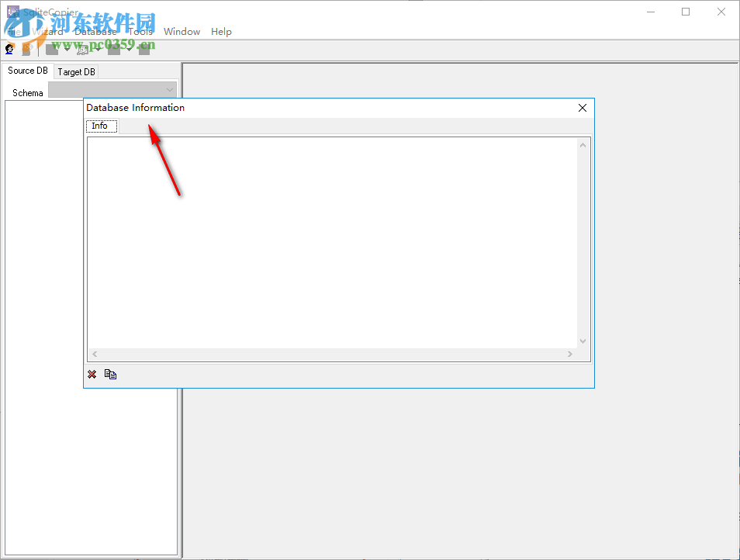Click the SqliteCopier icon in the title bar
The width and height of the screenshot is (740, 560).
click(12, 12)
